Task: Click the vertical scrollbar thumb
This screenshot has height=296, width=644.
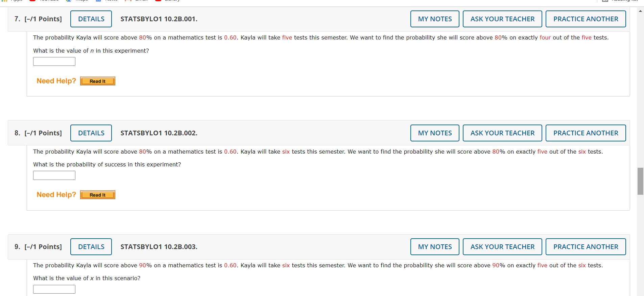Action: coord(640,181)
